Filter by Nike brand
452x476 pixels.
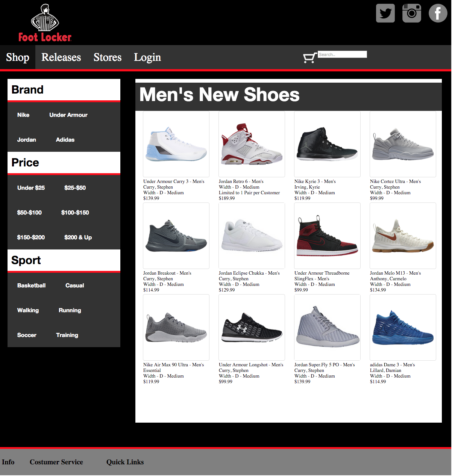pos(23,115)
